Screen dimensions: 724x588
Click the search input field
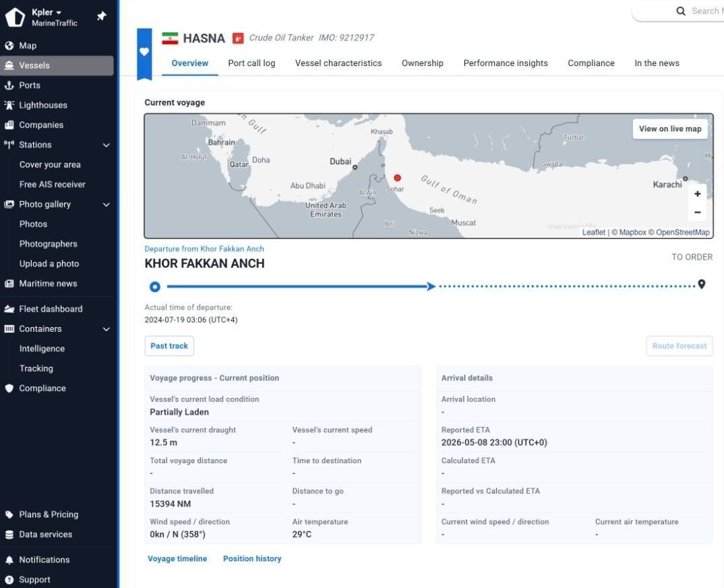coord(678,11)
